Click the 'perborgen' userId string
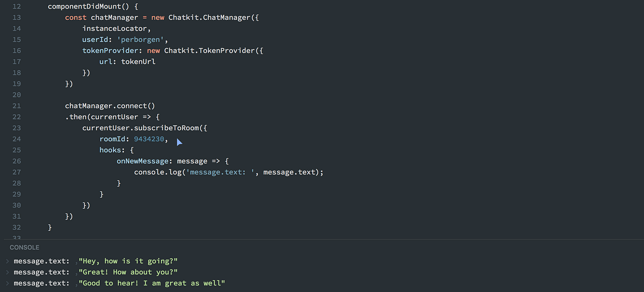 pos(143,40)
